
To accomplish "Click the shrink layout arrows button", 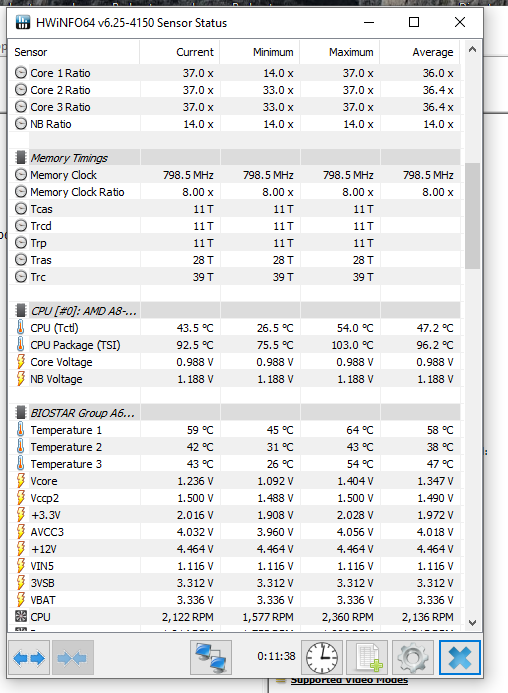I will pos(73,658).
